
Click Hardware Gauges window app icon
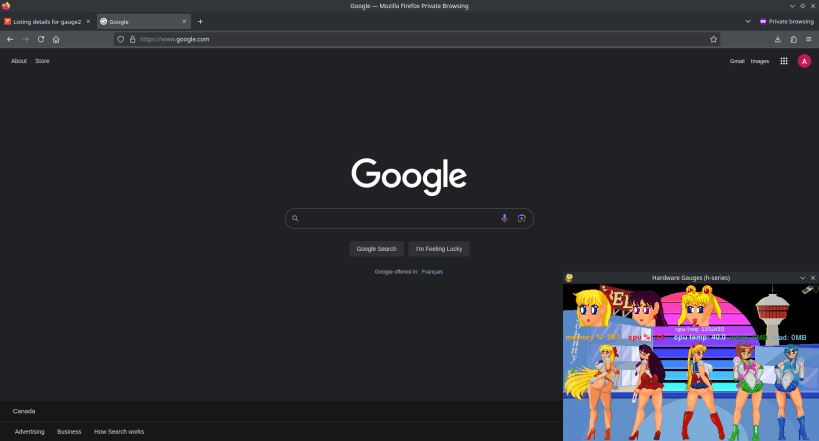click(x=569, y=278)
